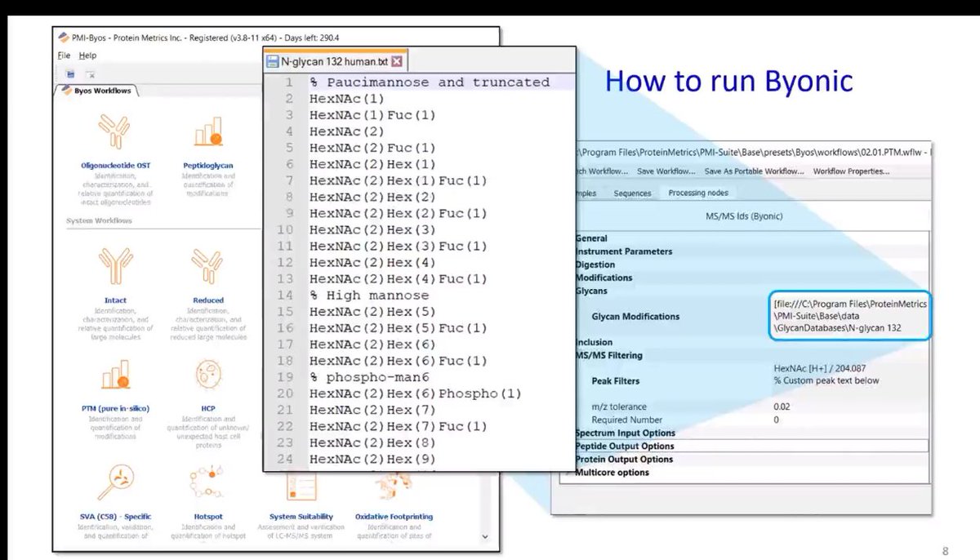The height and width of the screenshot is (560, 980).
Task: Launch the Reduced workflow icon
Action: coord(207,267)
